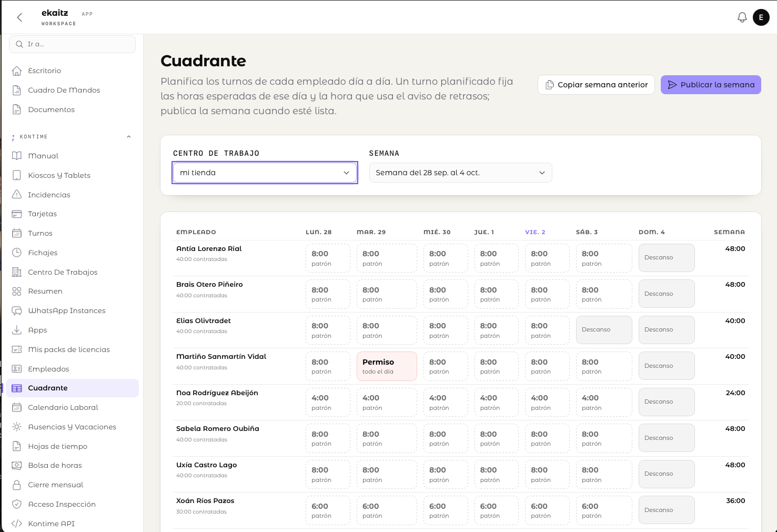Click the Incidencias warning icon

(17, 195)
